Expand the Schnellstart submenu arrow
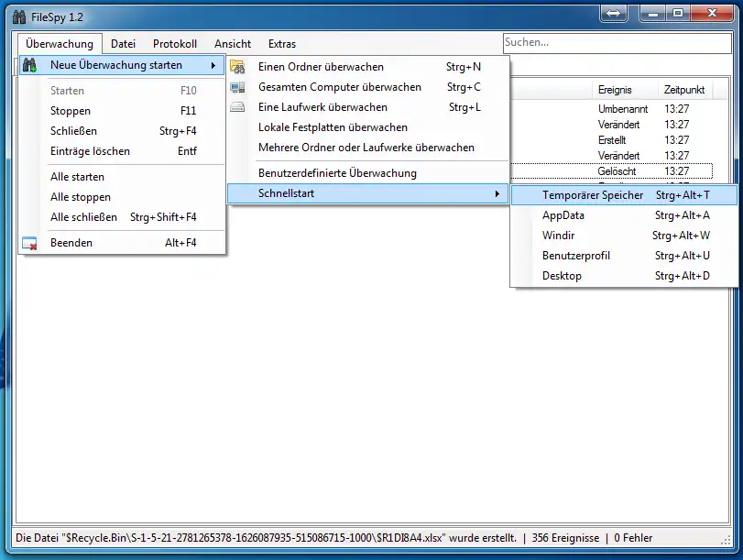743x560 pixels. [x=497, y=193]
